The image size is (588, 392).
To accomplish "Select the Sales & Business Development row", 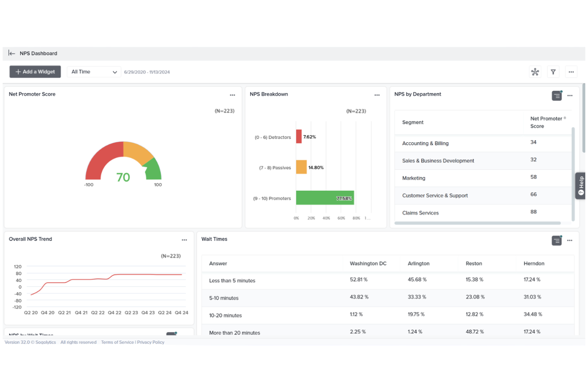I will (x=483, y=161).
